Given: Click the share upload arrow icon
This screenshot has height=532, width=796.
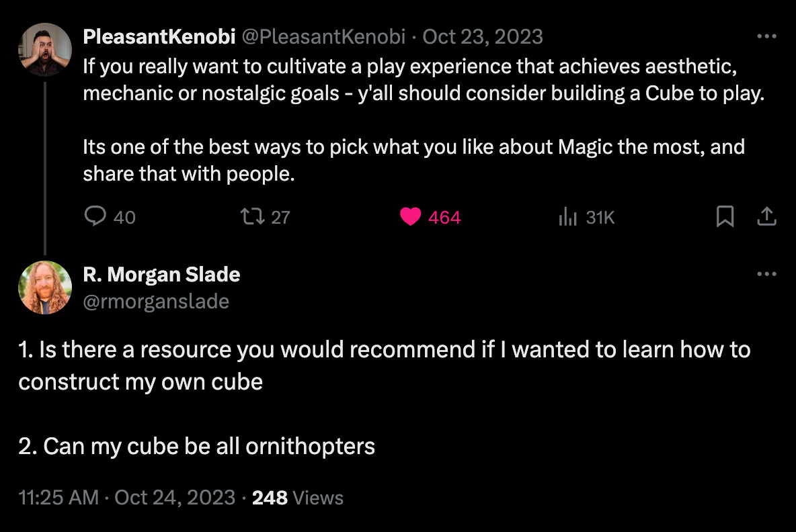Looking at the screenshot, I should click(767, 216).
